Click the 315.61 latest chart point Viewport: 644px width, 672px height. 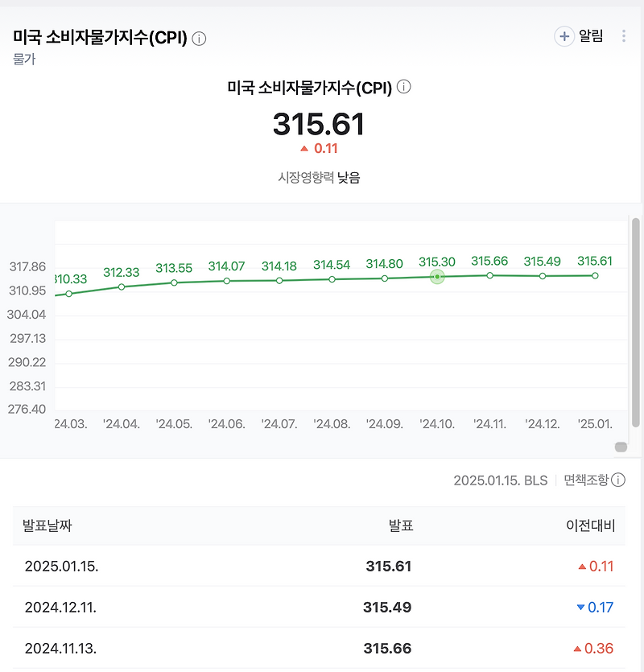point(594,275)
